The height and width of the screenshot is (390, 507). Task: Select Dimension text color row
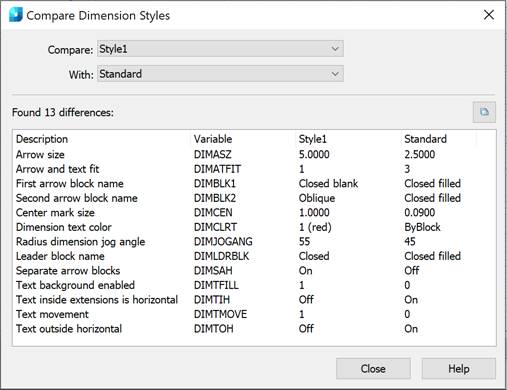pos(254,227)
